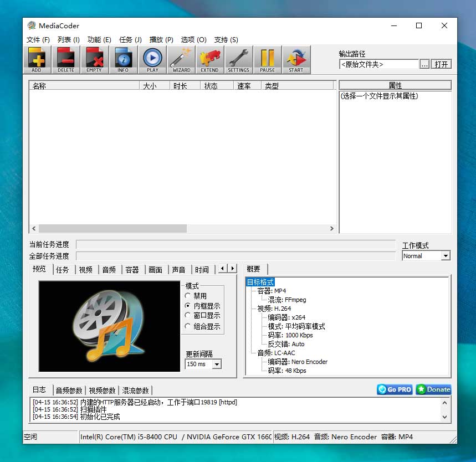This screenshot has height=462, width=476.
Task: Open the 支持 (S) menu
Action: (226, 40)
